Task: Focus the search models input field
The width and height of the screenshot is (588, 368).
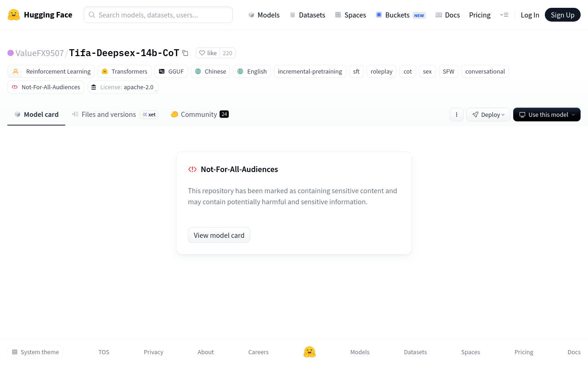Action: (158, 15)
